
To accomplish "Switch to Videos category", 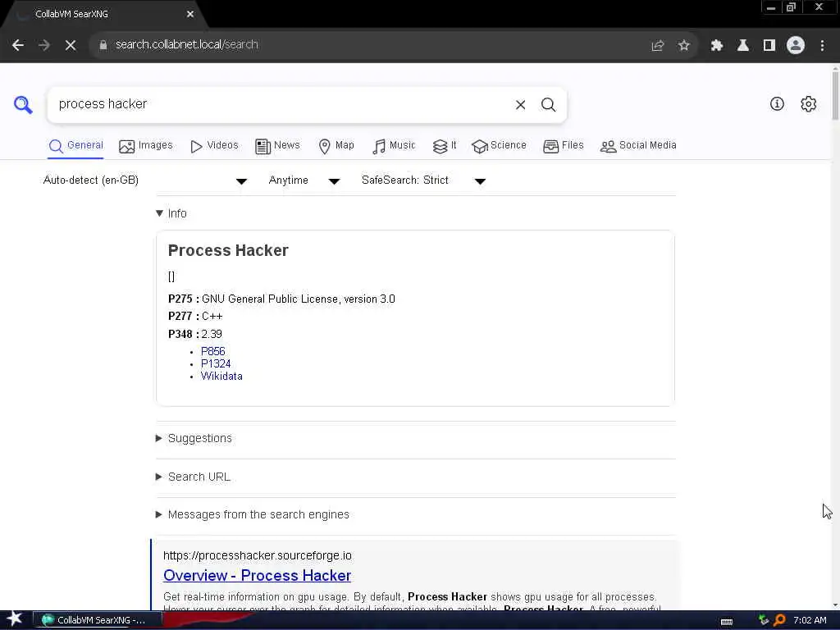I will [214, 146].
